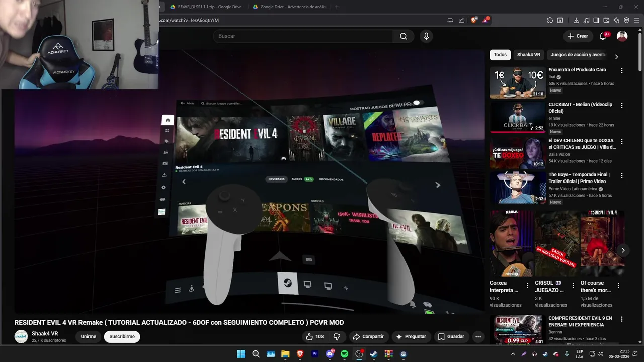Start YouTube voice search microphone
This screenshot has height=362, width=644.
[x=426, y=36]
